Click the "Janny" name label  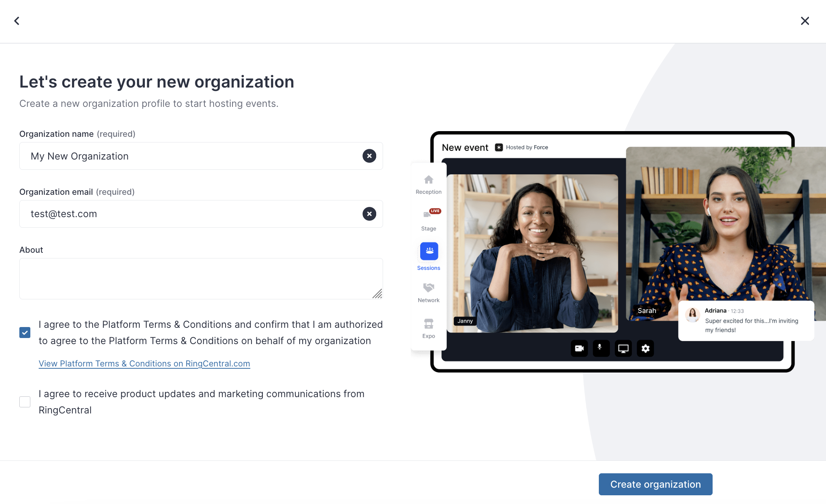point(465,321)
